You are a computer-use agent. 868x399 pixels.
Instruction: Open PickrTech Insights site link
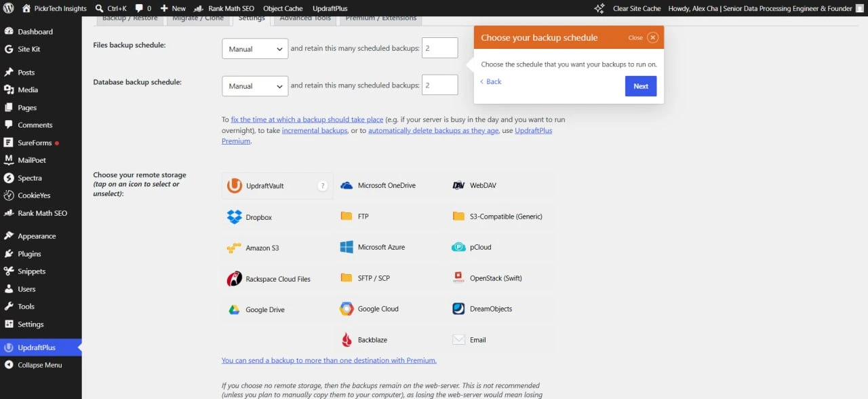[54, 8]
